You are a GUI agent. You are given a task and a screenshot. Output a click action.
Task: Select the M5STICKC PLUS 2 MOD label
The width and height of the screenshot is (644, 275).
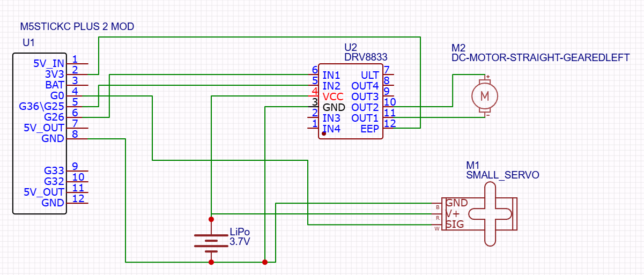coord(77,26)
